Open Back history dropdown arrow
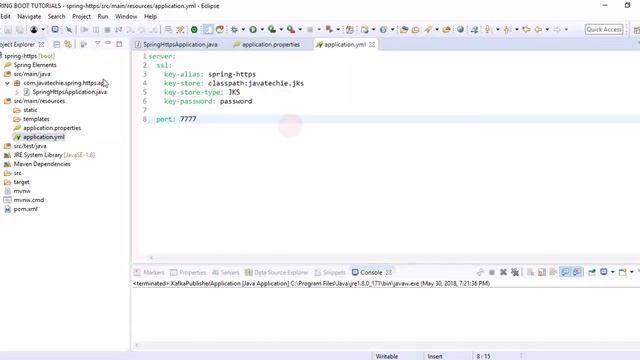 click(547, 29)
